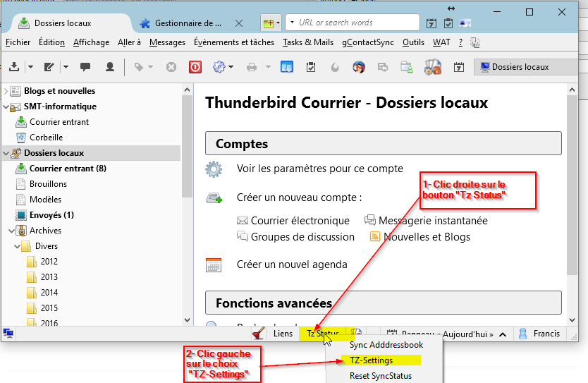The height and width of the screenshot is (383, 588).
Task: Open the Calendar tab icon at top right
Action: point(431,23)
